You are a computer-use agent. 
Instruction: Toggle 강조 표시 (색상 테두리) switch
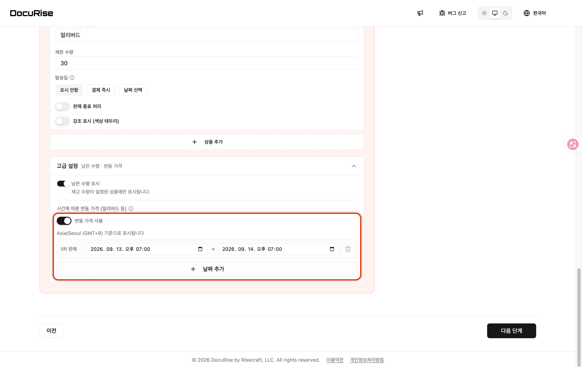click(62, 121)
